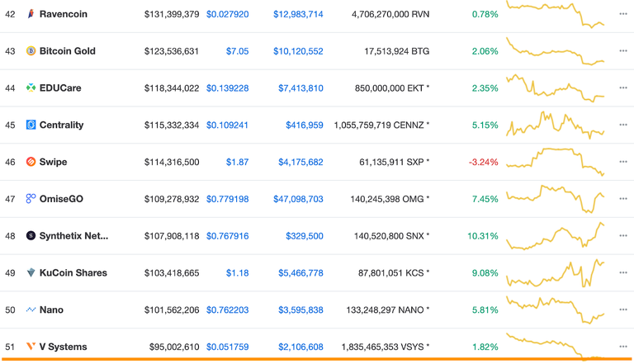Image resolution: width=634 pixels, height=364 pixels.
Task: Click Centrality volume $416,959
Action: 305,125
